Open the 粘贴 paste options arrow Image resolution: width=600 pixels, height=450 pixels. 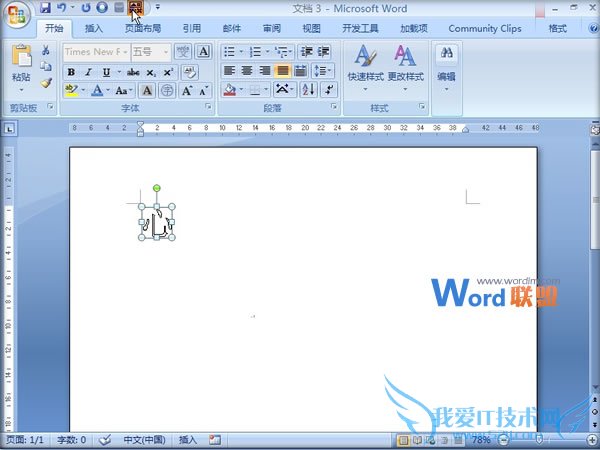coord(21,90)
